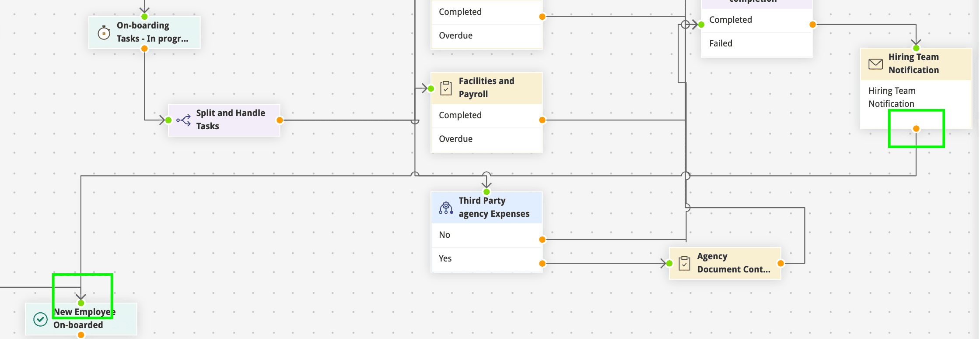Viewport: 980px width, 339px height.
Task: Click the clipboard icon on Facilities and Payroll
Action: (x=446, y=88)
